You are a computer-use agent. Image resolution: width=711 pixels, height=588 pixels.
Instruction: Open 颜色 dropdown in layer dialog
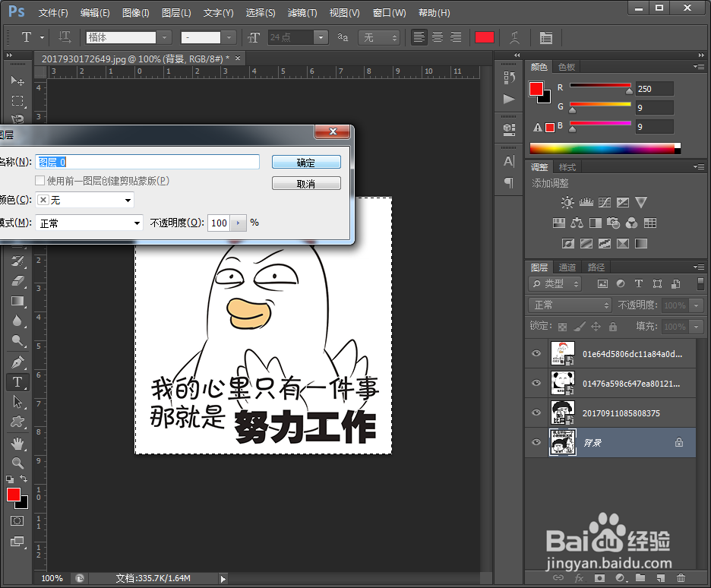(85, 200)
